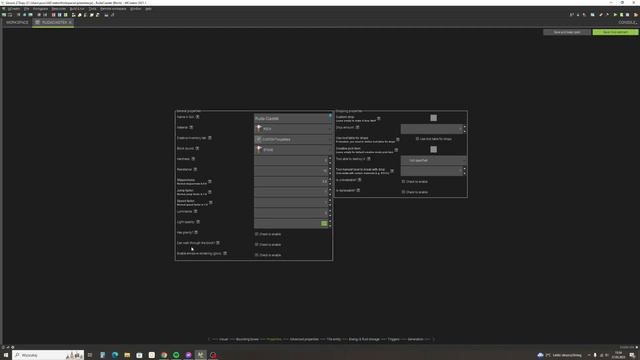
Task: Open Microsoft Edge from the taskbar
Action: 115,355
